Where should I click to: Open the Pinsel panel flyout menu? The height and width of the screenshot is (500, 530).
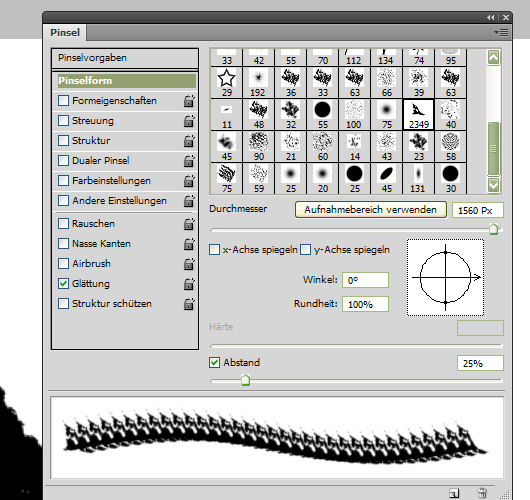click(501, 33)
